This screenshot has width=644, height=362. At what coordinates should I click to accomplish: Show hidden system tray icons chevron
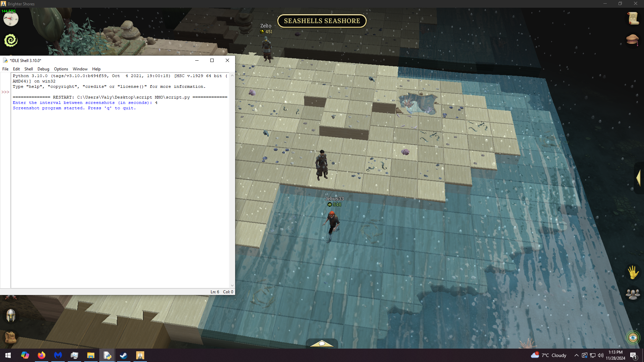coord(576,355)
